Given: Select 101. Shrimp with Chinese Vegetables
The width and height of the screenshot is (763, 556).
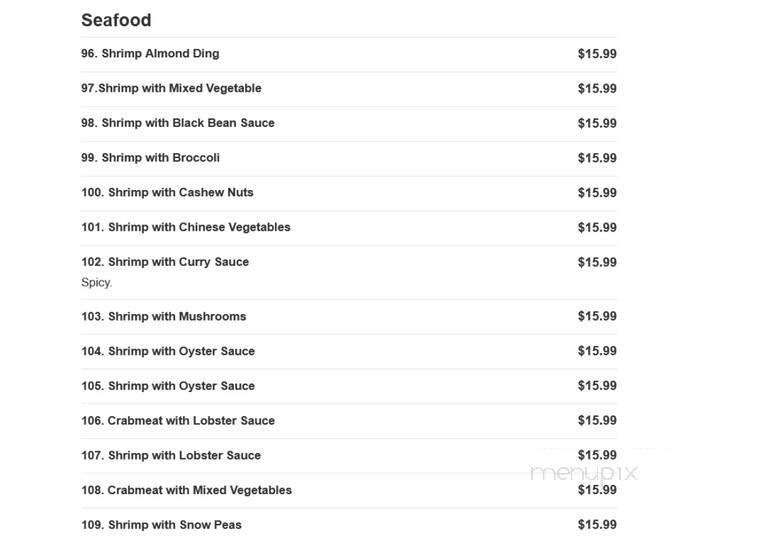Looking at the screenshot, I should [186, 228].
